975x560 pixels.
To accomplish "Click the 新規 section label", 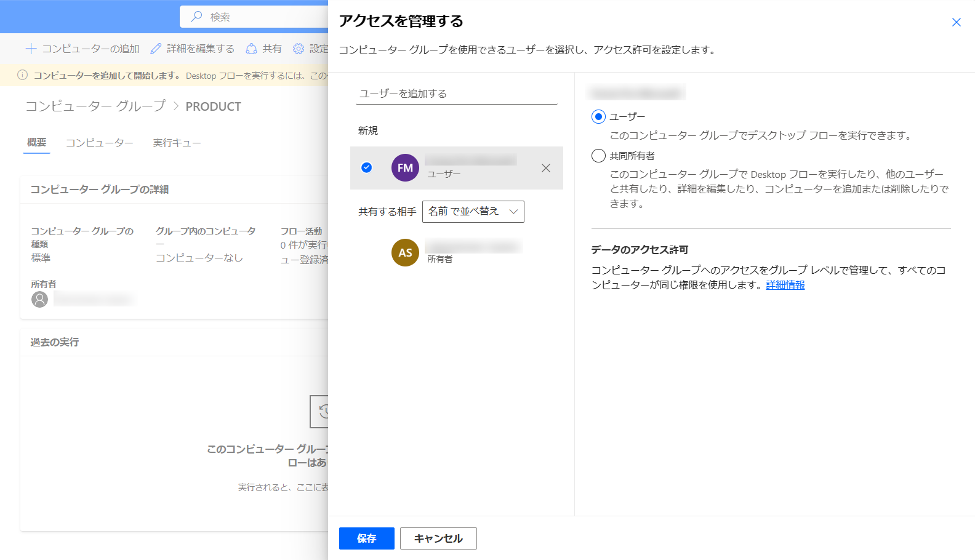I will 368,130.
